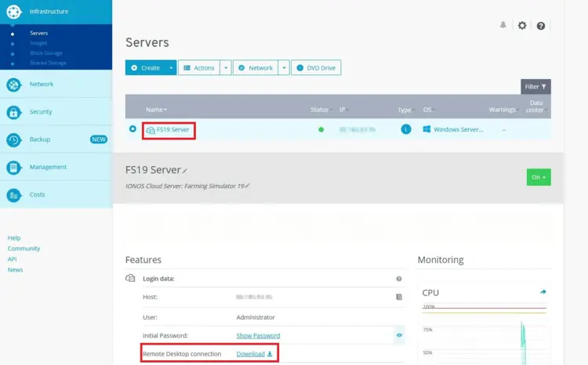Download the Remote Desktop connection file
The height and width of the screenshot is (365, 588).
[254, 354]
